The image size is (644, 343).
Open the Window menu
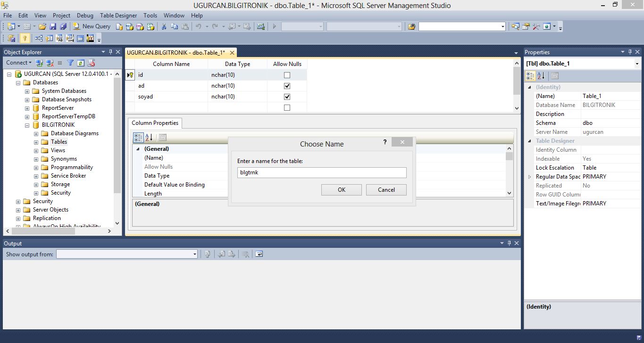pyautogui.click(x=174, y=15)
